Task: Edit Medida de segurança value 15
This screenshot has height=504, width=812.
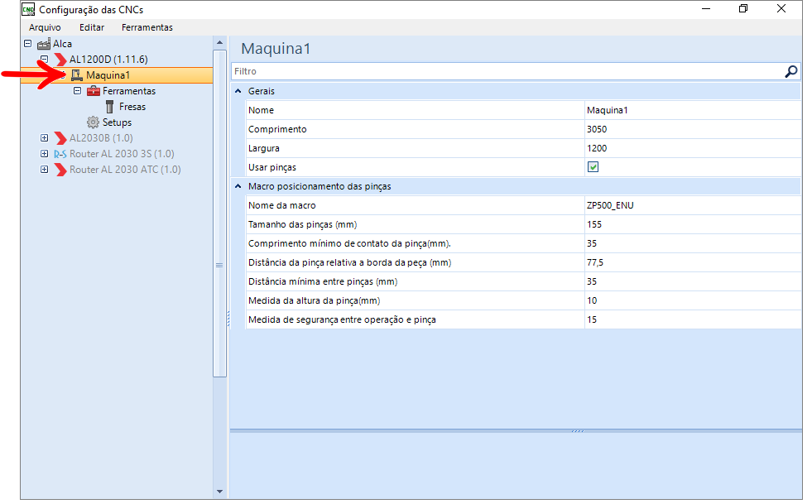Action: tap(693, 320)
